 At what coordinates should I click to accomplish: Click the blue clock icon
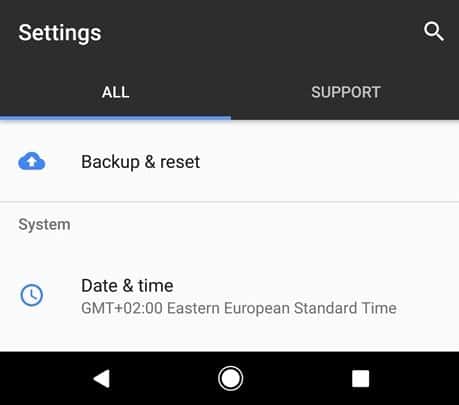click(32, 295)
